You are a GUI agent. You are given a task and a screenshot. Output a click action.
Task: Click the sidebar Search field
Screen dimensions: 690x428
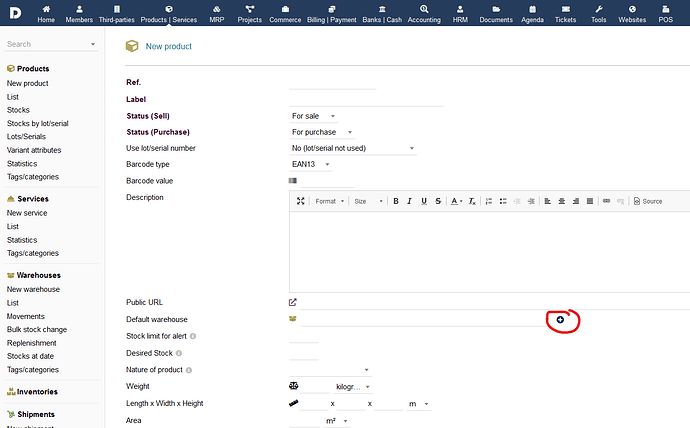tap(51, 44)
